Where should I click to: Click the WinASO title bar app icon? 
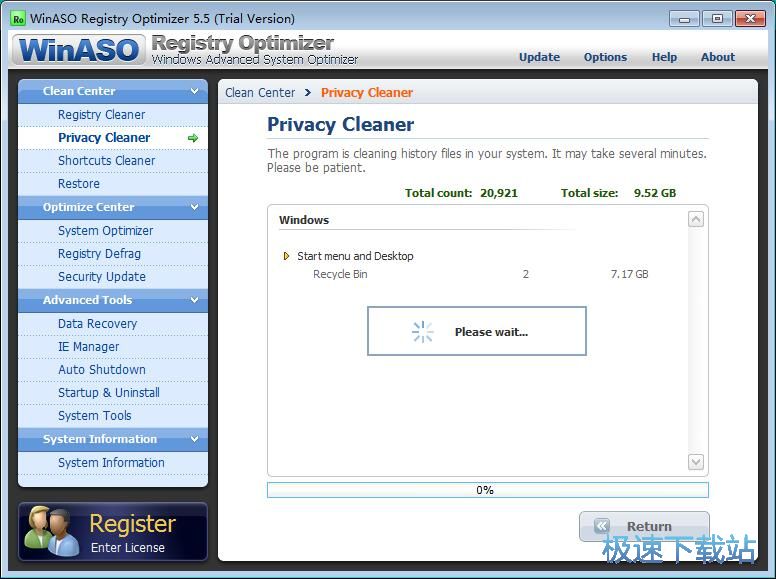click(18, 19)
